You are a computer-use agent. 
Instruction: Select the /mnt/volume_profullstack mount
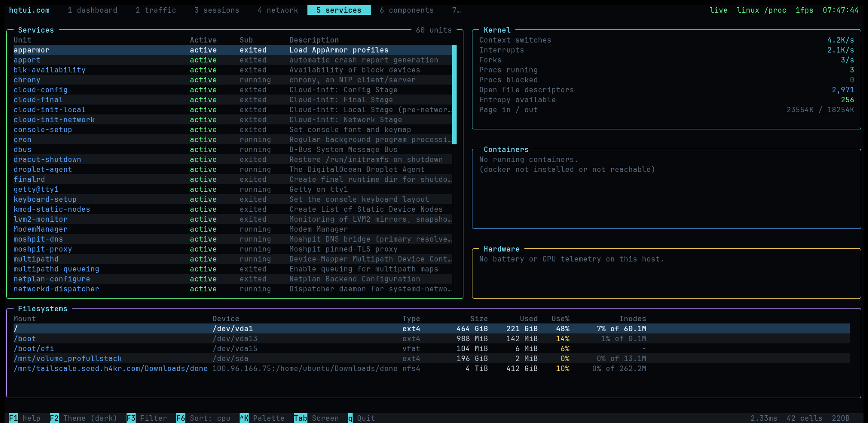click(432, 358)
